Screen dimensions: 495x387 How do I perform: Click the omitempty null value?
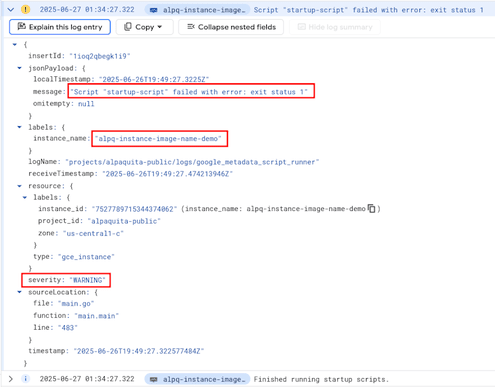click(86, 104)
